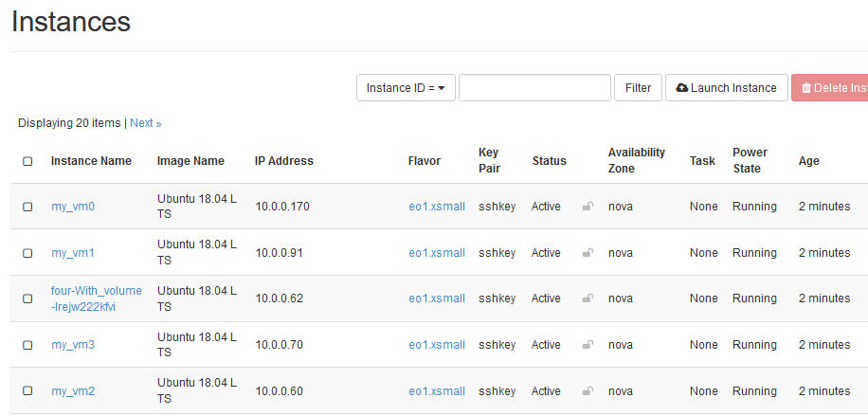
Task: Click the lock icon in four-With_volume row
Action: [588, 298]
